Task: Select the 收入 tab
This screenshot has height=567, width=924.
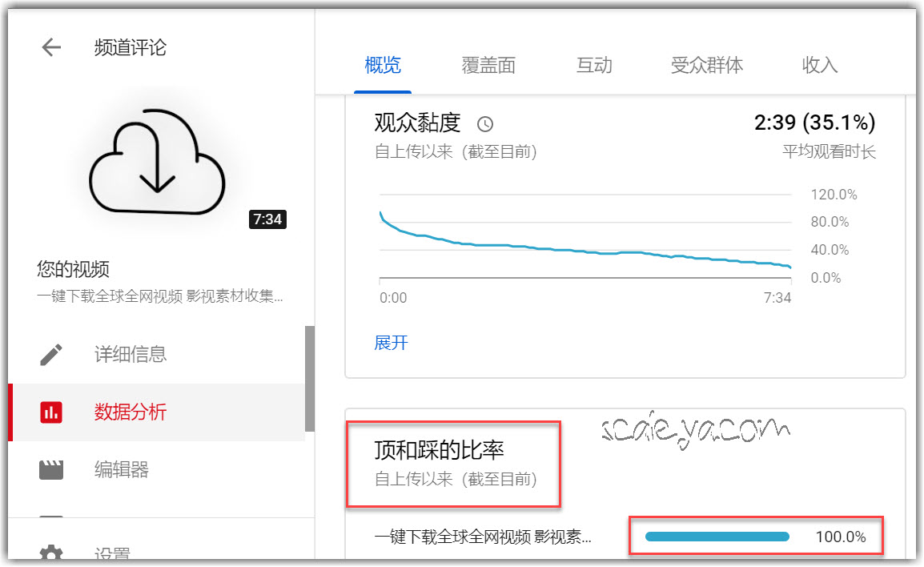Action: (x=819, y=66)
